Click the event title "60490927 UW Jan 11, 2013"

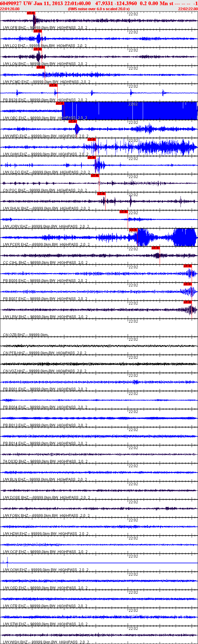(31, 3)
